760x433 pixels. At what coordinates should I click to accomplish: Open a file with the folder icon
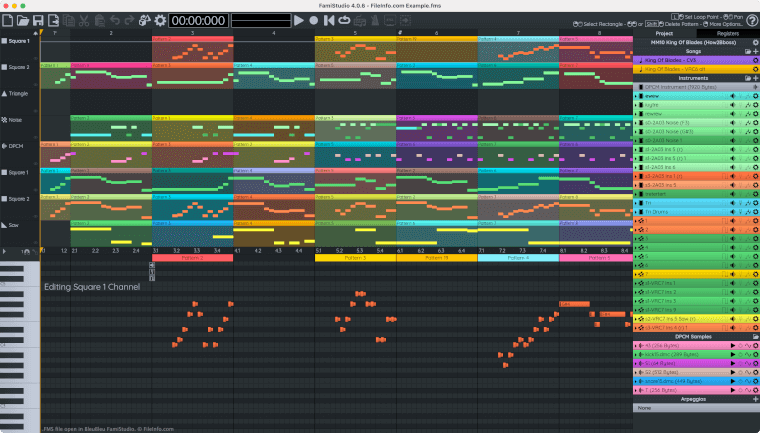point(23,20)
